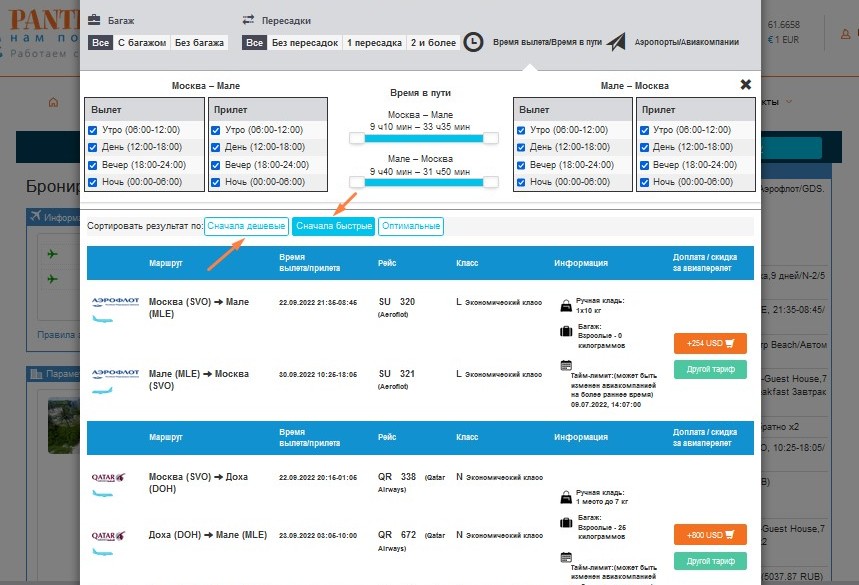
Task: Toggle День arrival for Мале – Москва
Action: click(x=645, y=147)
